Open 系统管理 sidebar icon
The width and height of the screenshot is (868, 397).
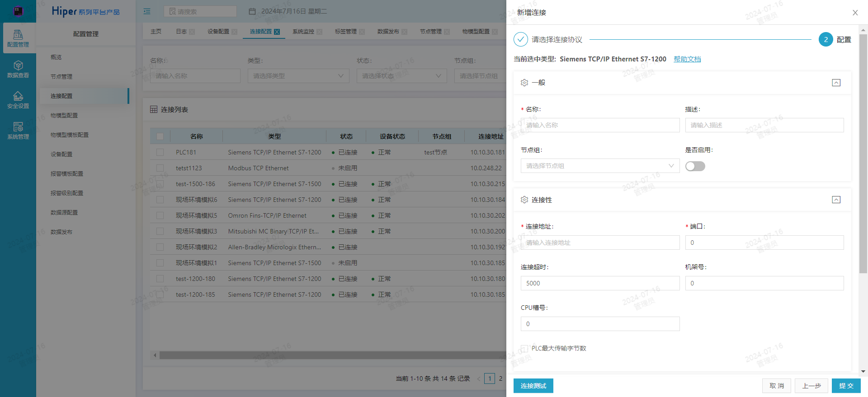click(18, 131)
